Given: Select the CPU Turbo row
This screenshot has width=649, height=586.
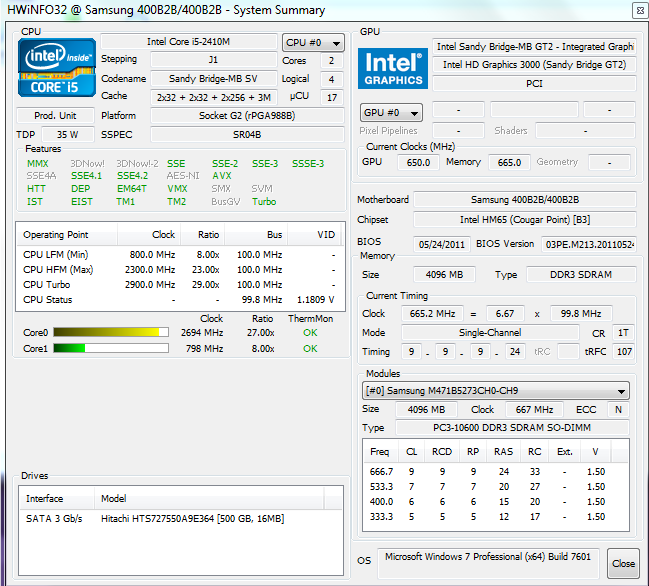Looking at the screenshot, I should pyautogui.click(x=180, y=285).
